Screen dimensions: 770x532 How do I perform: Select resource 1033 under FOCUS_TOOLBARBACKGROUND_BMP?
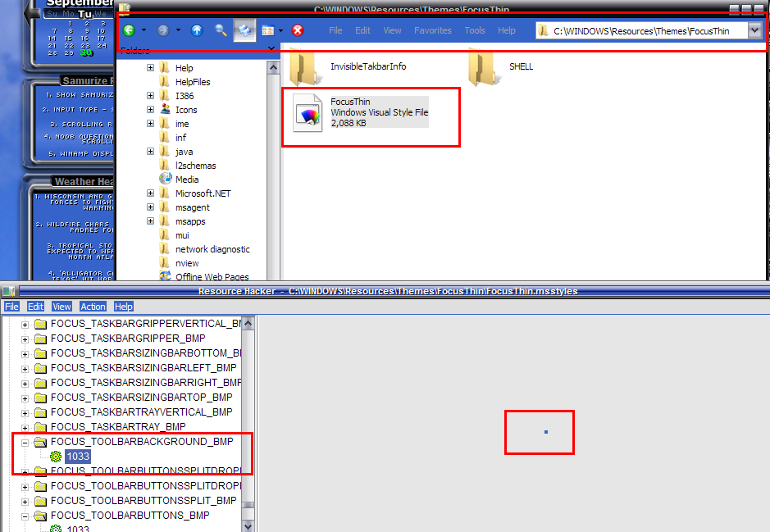point(78,457)
